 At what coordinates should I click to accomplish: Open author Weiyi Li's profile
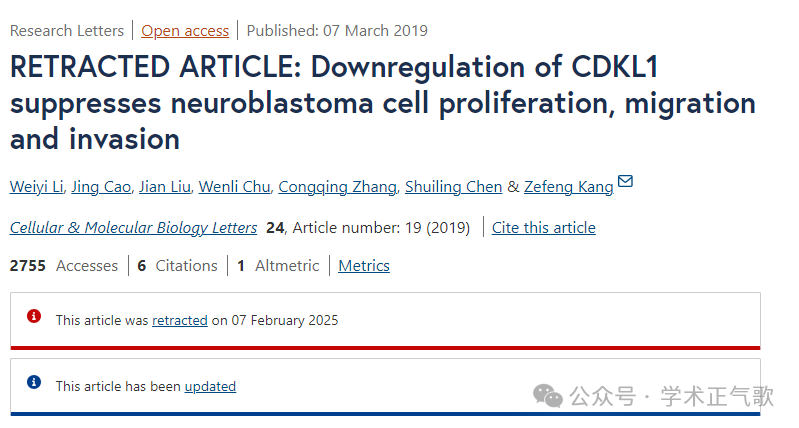(x=37, y=187)
